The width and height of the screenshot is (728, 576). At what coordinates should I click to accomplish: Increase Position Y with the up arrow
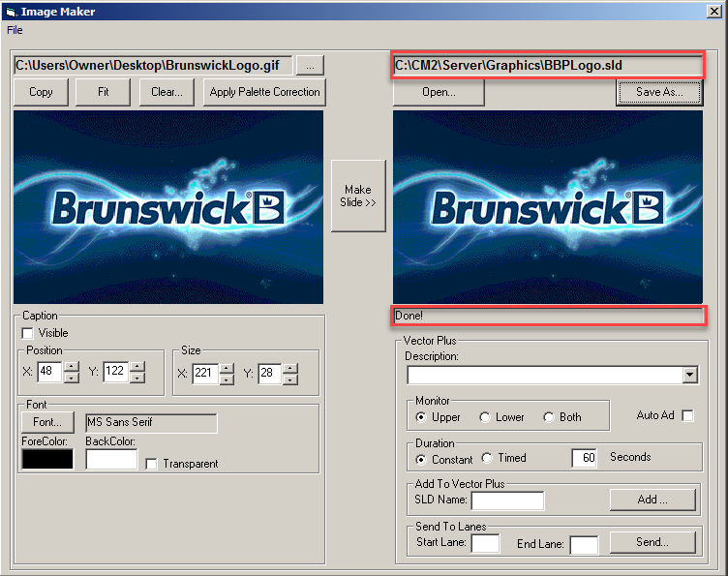point(136,367)
